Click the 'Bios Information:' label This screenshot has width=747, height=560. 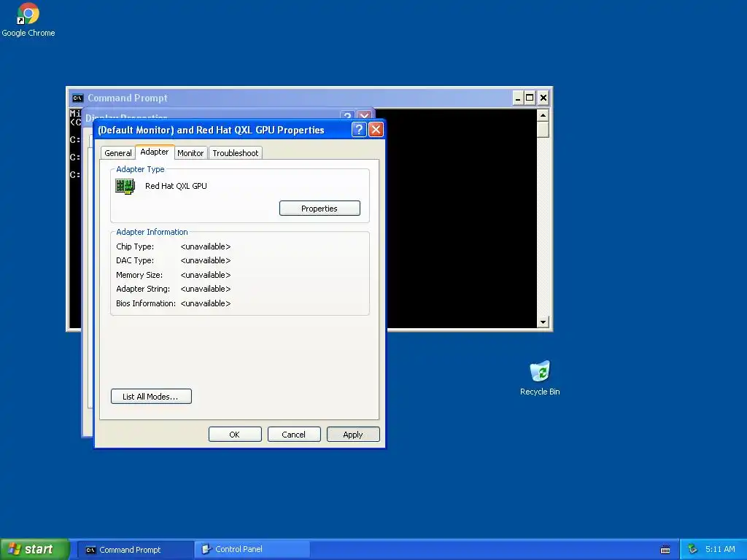146,303
